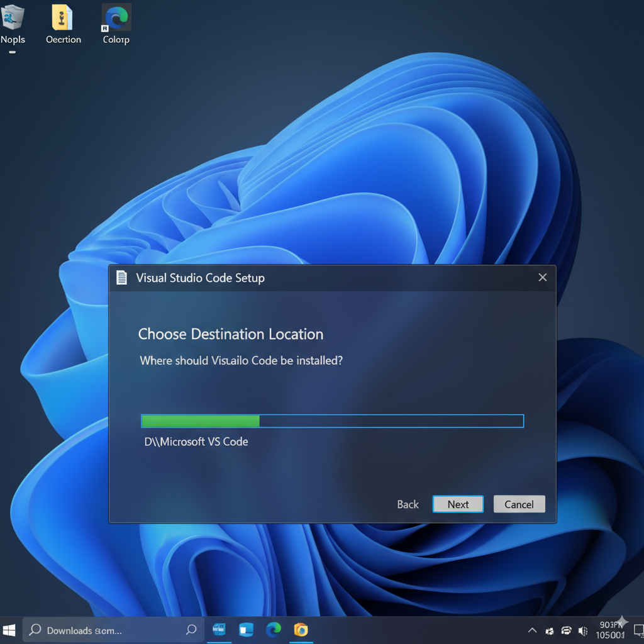The width and height of the screenshot is (644, 644).
Task: Click the first system tray icon after chevron
Action: coord(550,631)
